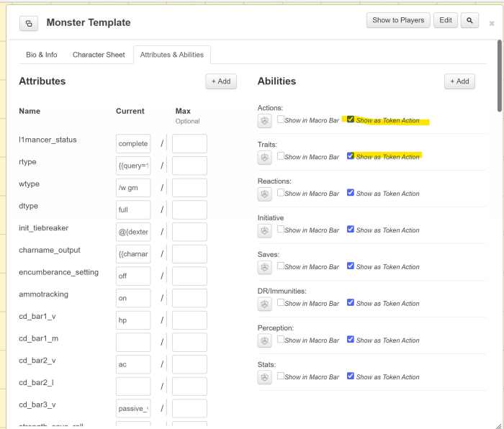Click encumberance_setting current field showing off
Screen dimensions: 504x429
[x=133, y=276]
